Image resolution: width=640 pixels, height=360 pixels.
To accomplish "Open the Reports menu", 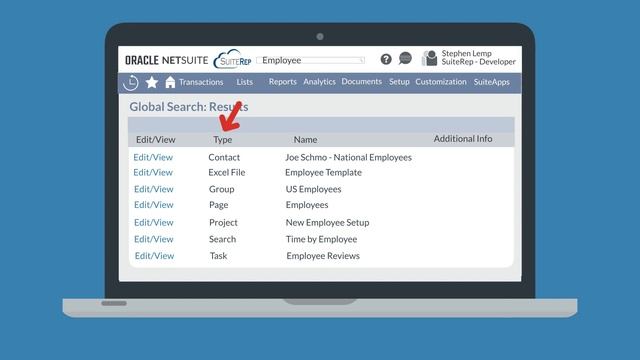I will tap(282, 82).
